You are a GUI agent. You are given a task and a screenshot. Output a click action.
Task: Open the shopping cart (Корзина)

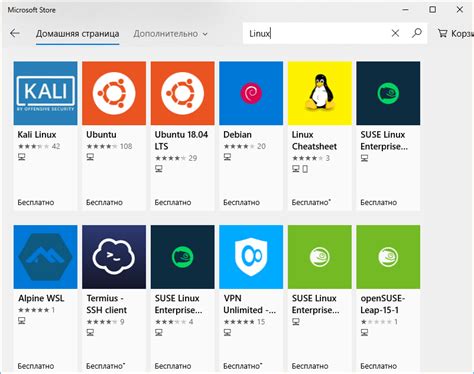455,33
